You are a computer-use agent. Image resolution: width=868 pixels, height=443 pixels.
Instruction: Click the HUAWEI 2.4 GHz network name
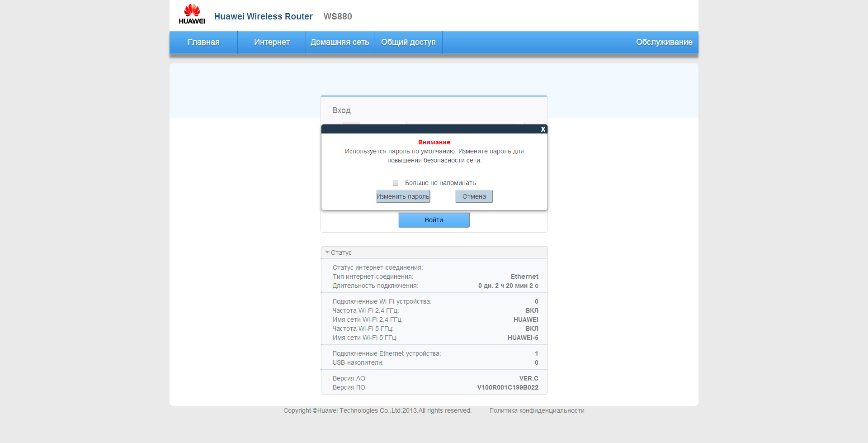pyautogui.click(x=526, y=319)
